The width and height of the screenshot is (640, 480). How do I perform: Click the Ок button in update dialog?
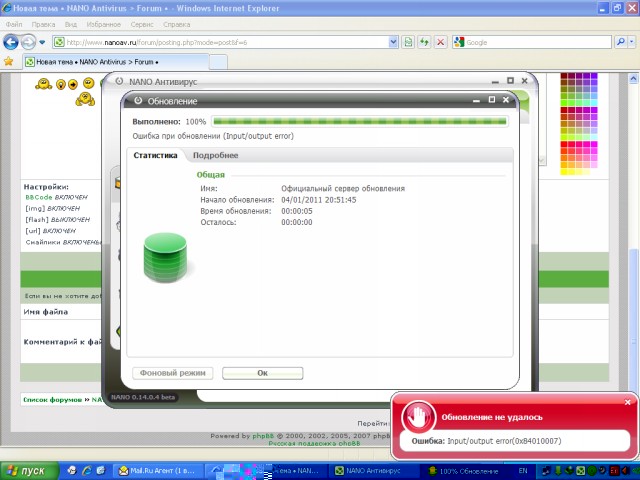click(262, 373)
